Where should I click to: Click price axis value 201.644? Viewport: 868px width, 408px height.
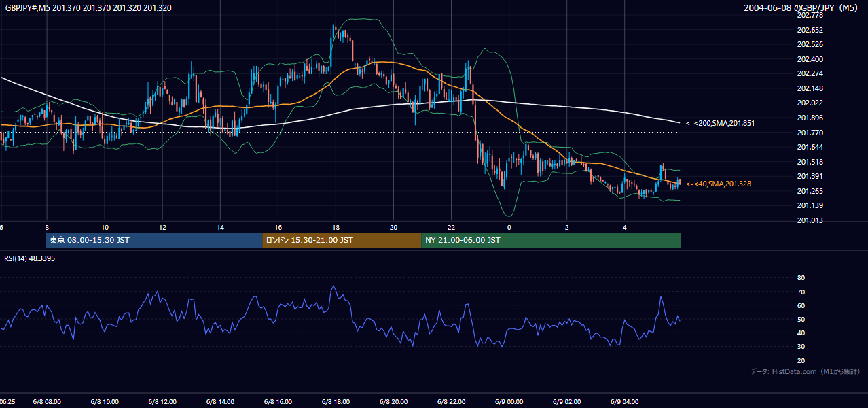click(810, 147)
